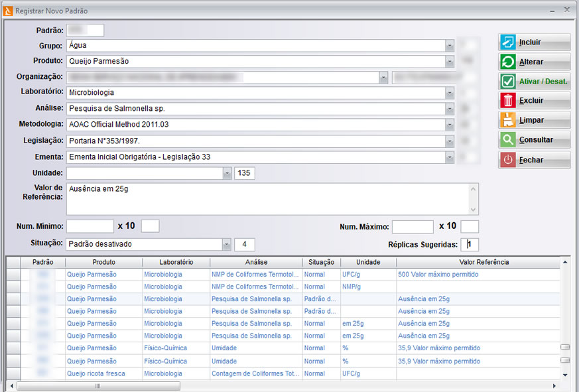Click the Valor de Referência scroll up arrow

[x=474, y=189]
